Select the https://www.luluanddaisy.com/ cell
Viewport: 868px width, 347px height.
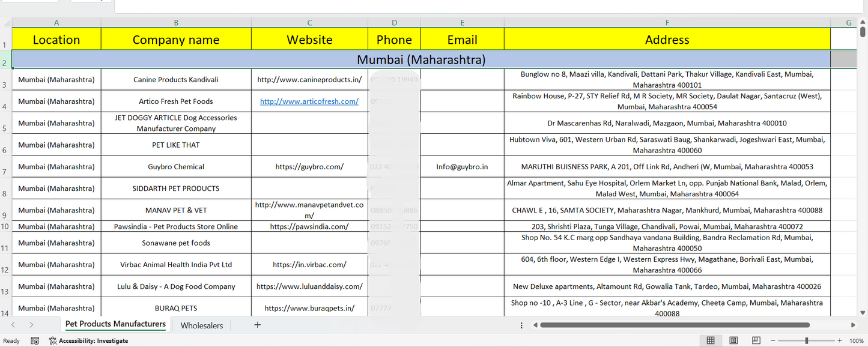pyautogui.click(x=310, y=286)
